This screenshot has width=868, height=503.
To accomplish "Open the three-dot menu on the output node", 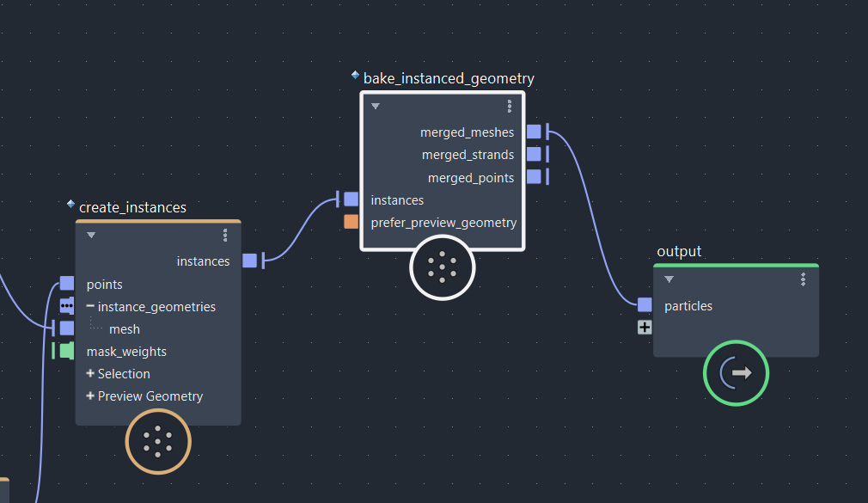I will (x=803, y=279).
